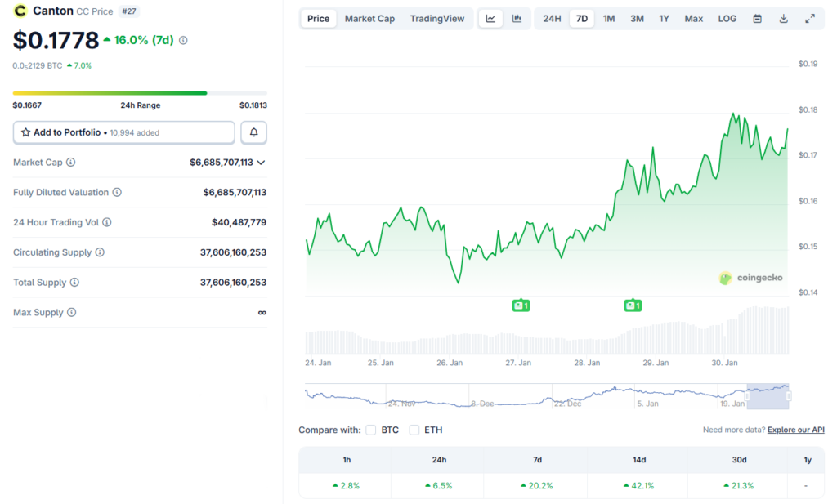This screenshot has width=837, height=504.
Task: Switch to the candlestick chart icon
Action: point(517,19)
